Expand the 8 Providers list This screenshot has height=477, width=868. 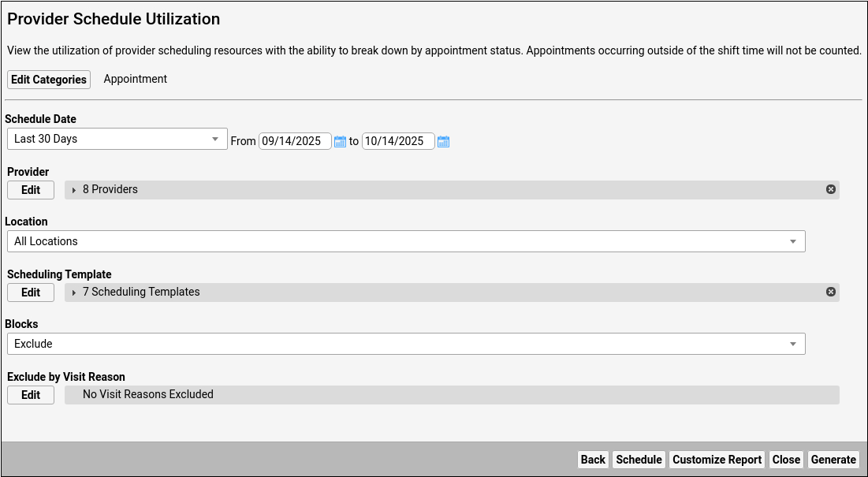74,190
